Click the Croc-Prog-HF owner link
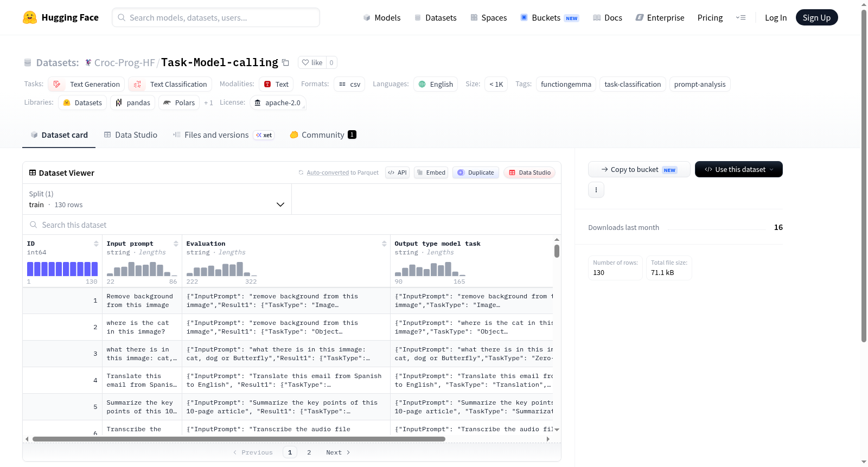Screen dimensions: 868x467 pyautogui.click(x=125, y=62)
